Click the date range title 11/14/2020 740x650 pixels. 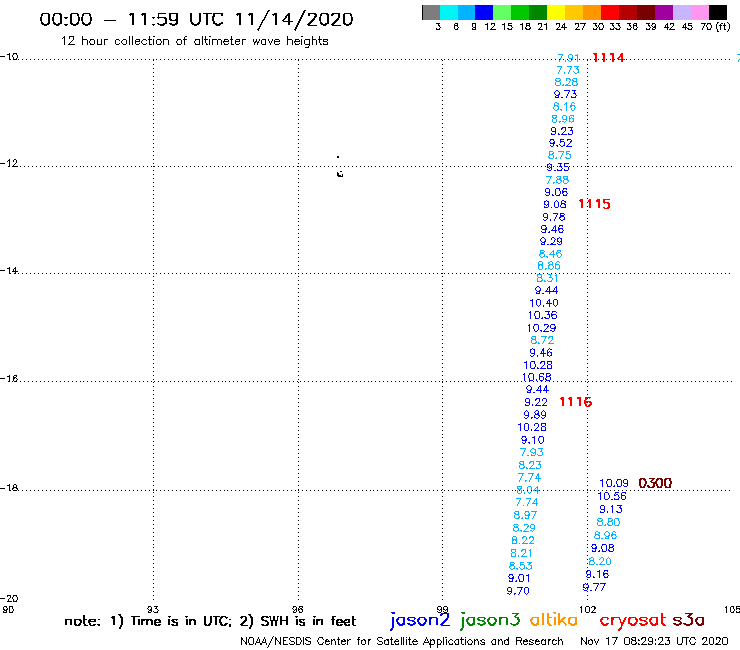[x=294, y=19]
